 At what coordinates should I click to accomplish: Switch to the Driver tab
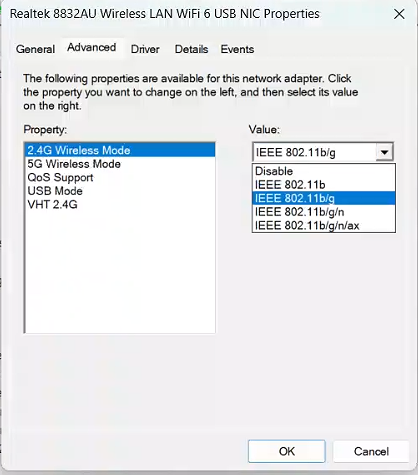[145, 49]
